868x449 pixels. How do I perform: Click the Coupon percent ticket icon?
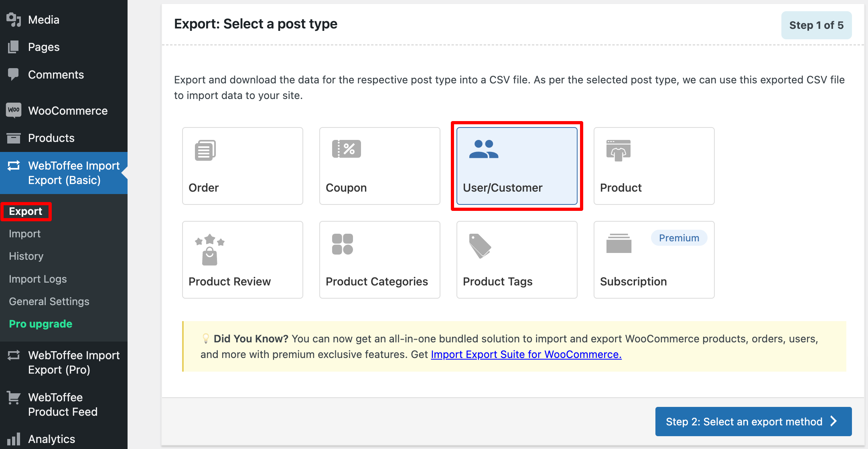pos(347,149)
